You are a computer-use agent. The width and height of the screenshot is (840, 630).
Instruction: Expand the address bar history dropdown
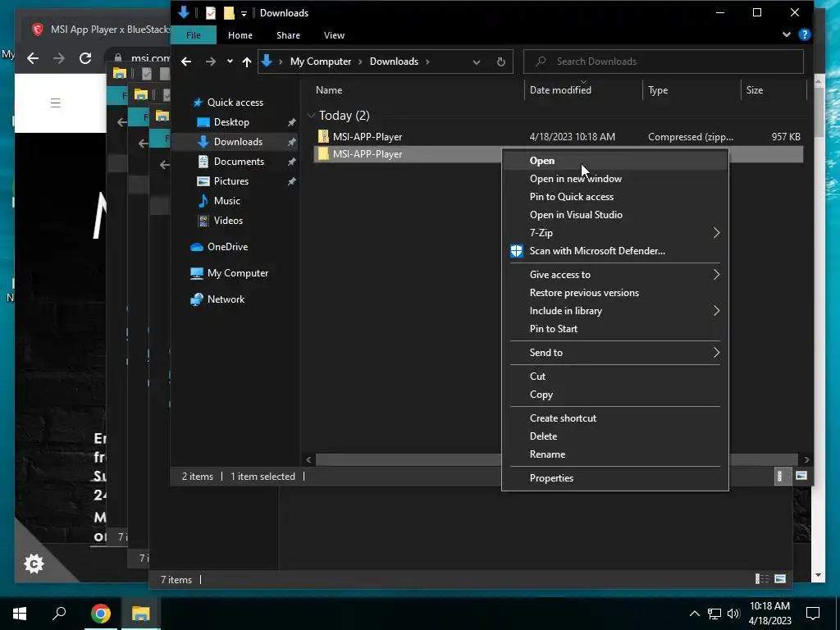point(477,62)
